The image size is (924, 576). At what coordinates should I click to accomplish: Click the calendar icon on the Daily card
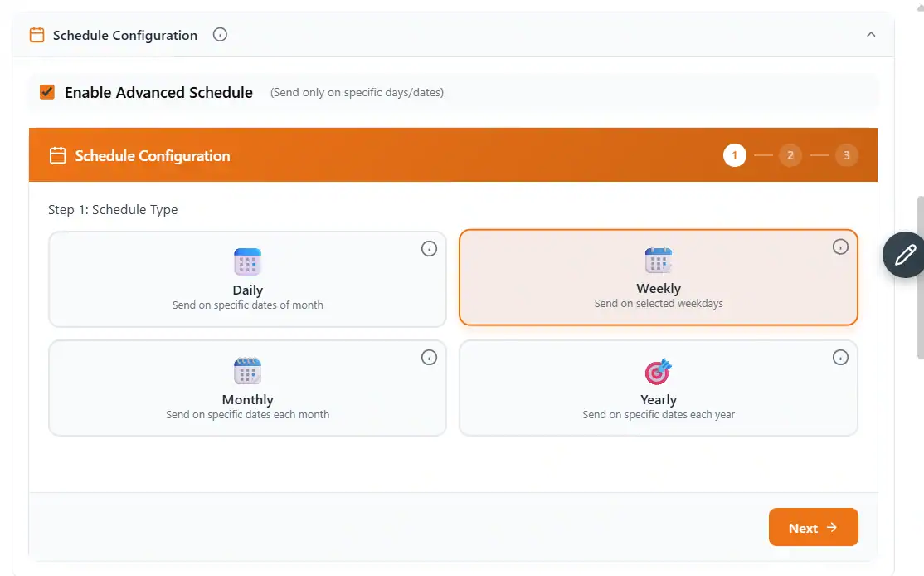point(247,261)
